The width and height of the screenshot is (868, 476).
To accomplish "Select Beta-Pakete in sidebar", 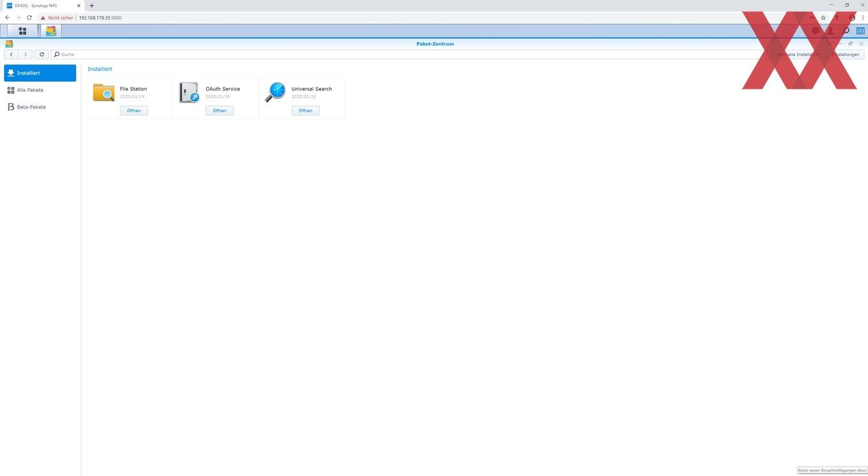I will [x=40, y=107].
